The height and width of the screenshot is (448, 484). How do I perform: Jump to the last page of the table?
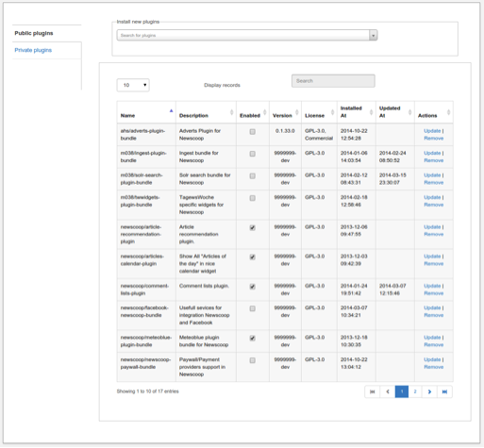[444, 391]
